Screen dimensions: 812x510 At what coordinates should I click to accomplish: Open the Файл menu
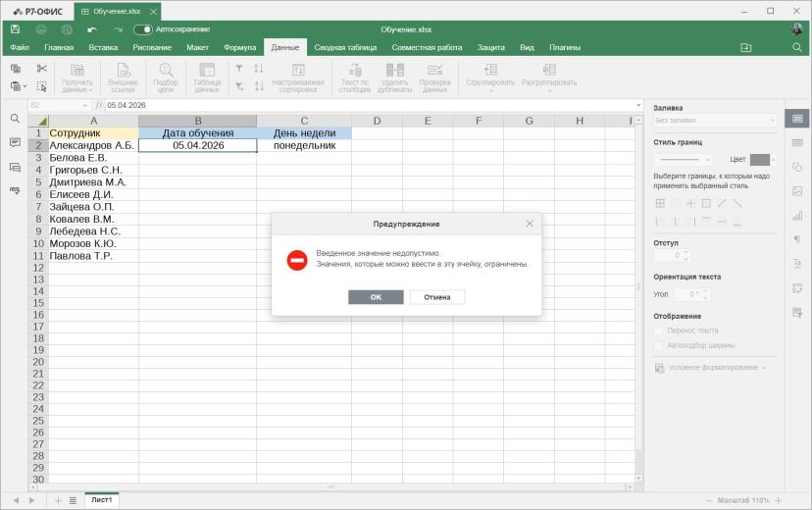pos(20,48)
